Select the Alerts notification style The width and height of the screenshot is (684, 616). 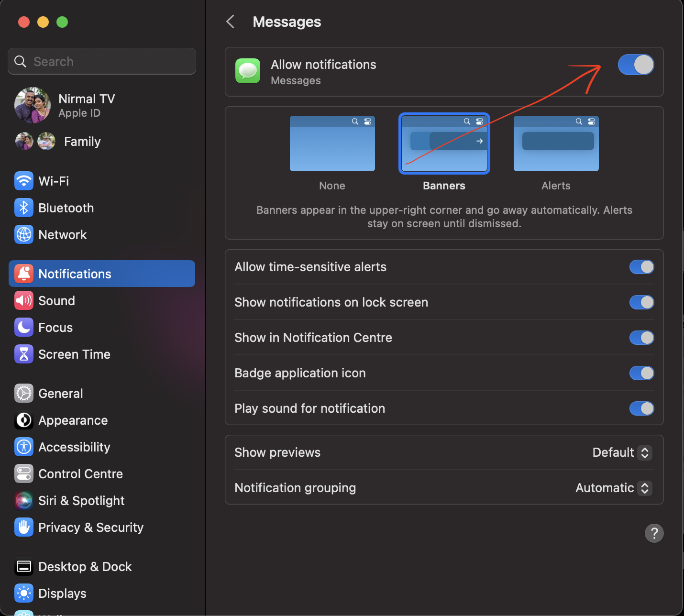coord(556,143)
